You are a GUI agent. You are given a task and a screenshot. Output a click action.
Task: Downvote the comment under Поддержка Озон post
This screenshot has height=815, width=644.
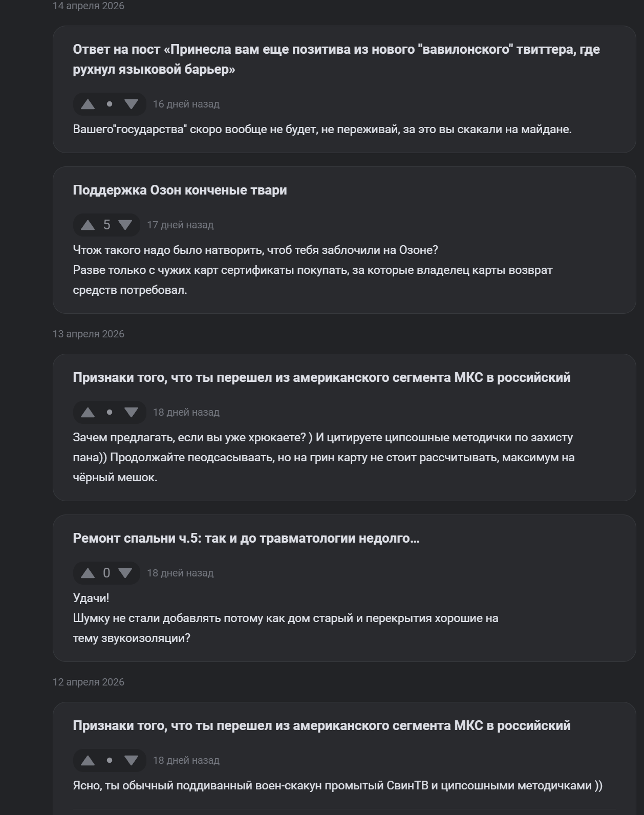125,225
